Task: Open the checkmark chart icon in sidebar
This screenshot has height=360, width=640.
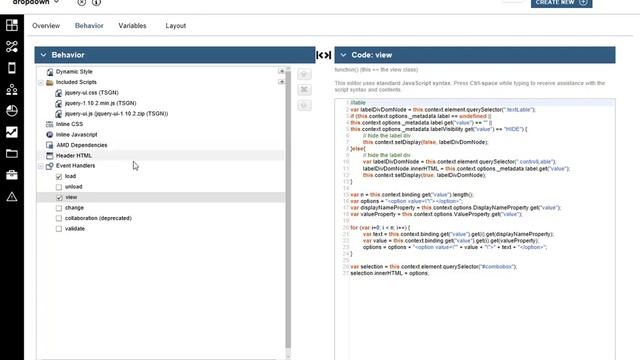Action: [12, 132]
